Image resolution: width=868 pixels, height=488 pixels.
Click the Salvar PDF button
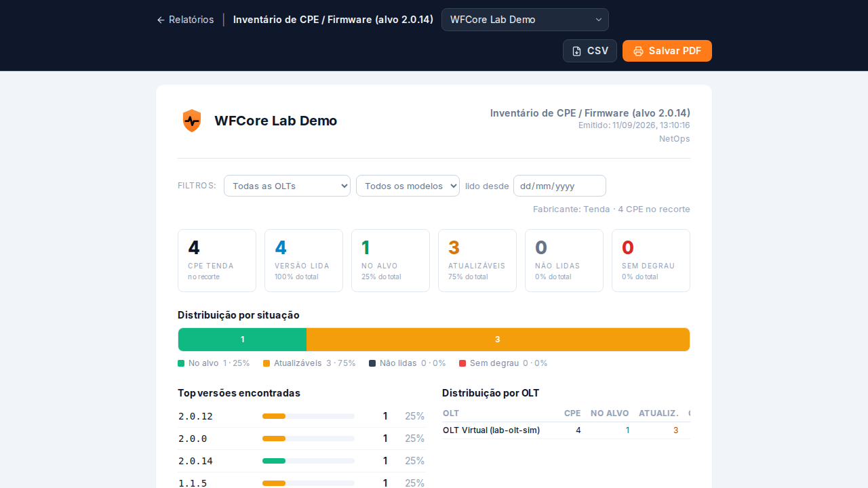click(x=667, y=51)
